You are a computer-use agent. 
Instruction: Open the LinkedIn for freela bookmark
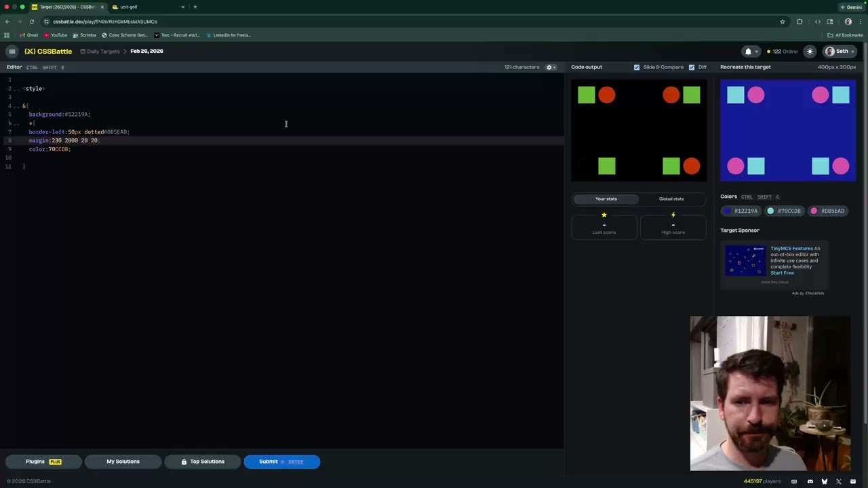coord(229,35)
